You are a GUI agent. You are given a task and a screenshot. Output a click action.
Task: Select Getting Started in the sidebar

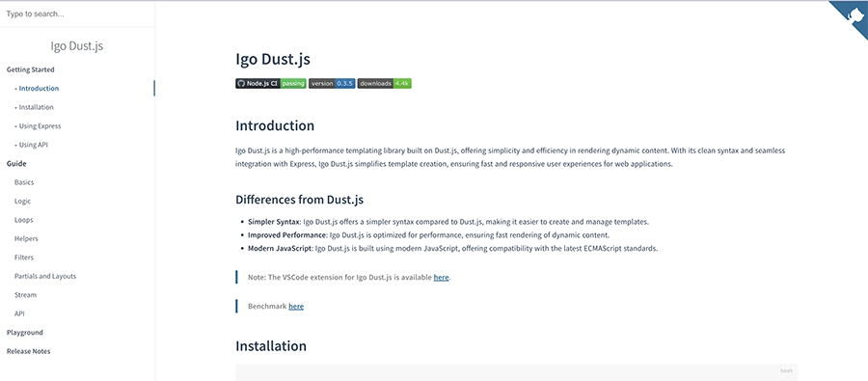(31, 69)
